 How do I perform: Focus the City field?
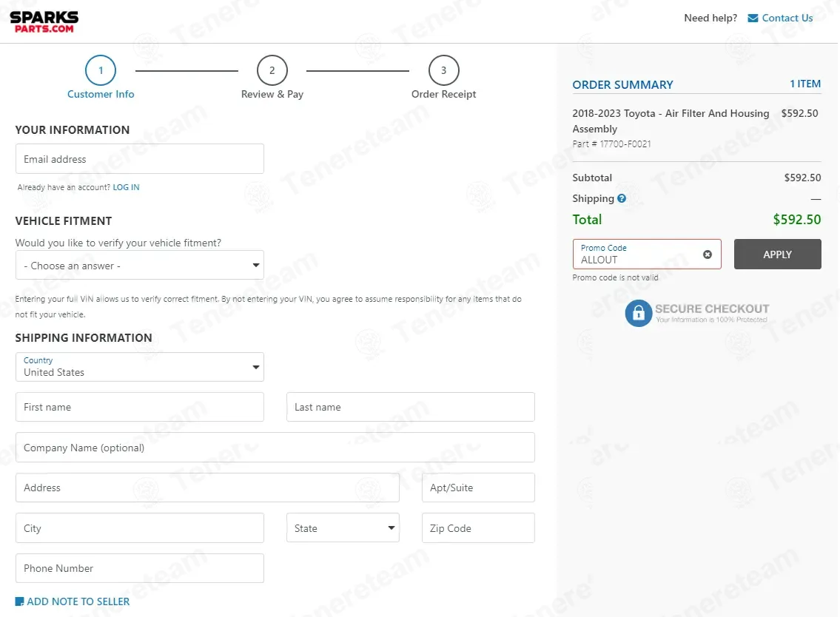140,528
